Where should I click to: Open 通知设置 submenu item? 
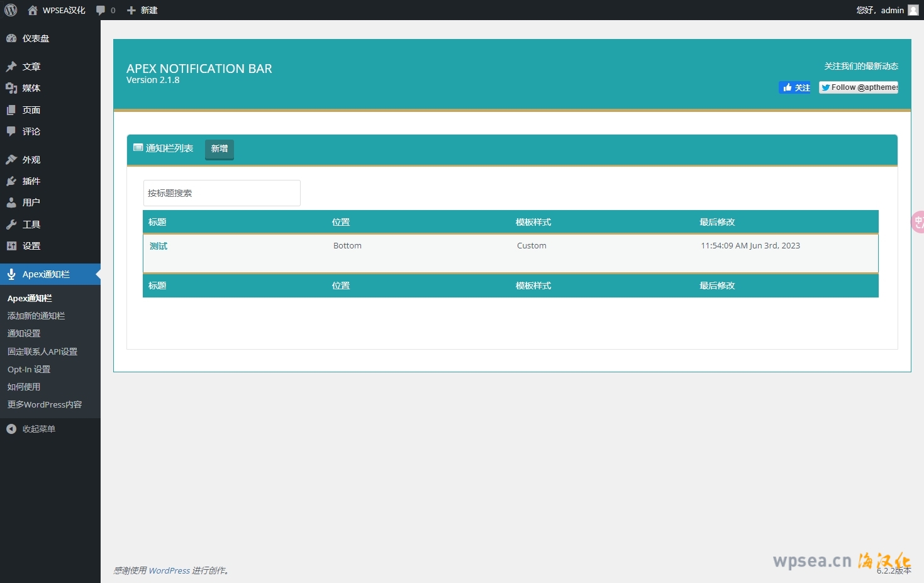click(24, 333)
